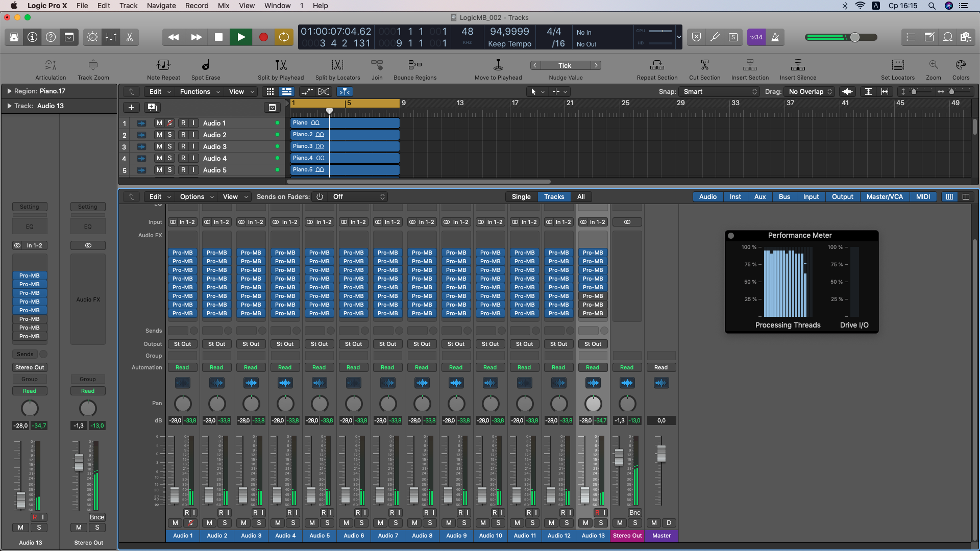This screenshot has height=551, width=980.
Task: Open the Mix menu
Action: pos(224,6)
